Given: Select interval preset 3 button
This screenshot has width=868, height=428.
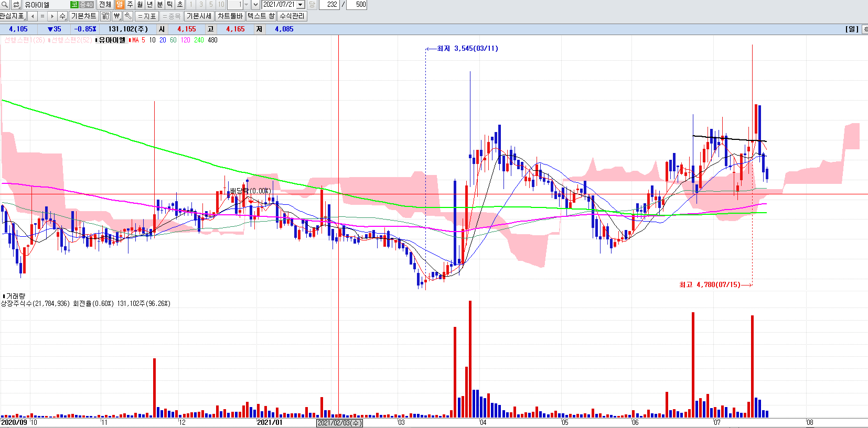Looking at the screenshot, I should (201, 5).
